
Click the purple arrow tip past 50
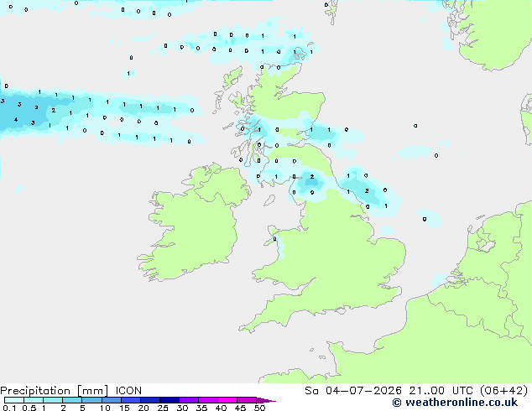[266, 400]
